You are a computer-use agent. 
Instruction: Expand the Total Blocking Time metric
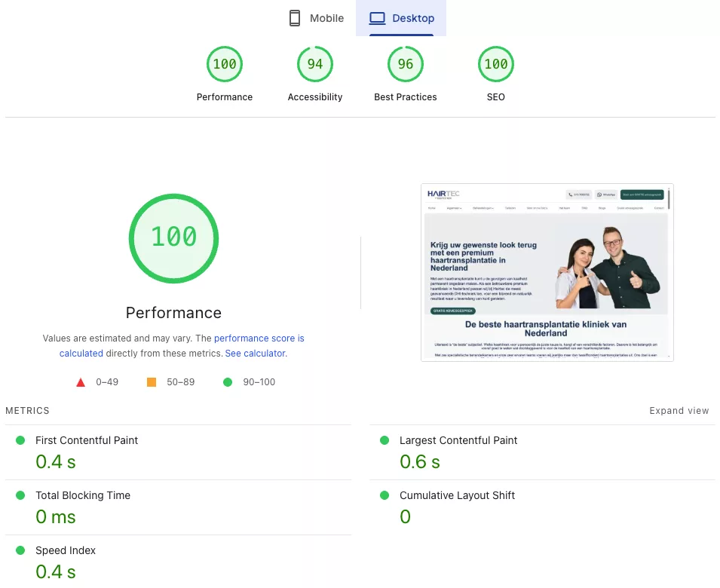click(x=83, y=495)
